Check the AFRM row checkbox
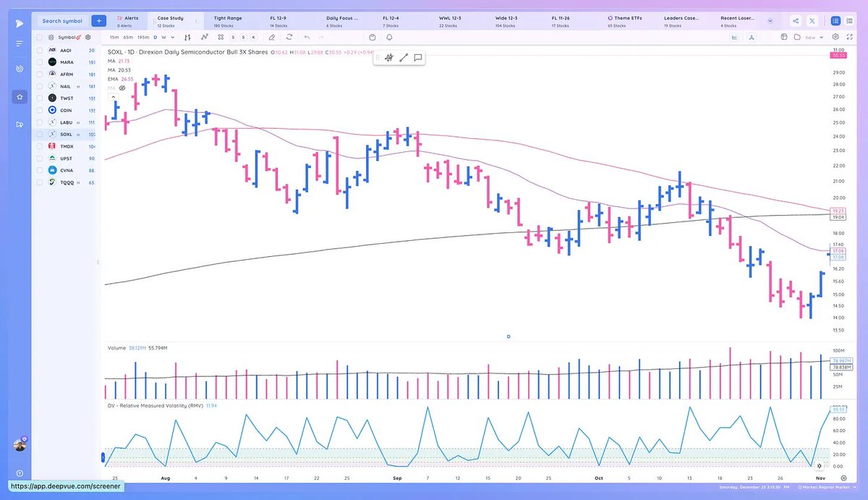The image size is (868, 500). pos(39,75)
